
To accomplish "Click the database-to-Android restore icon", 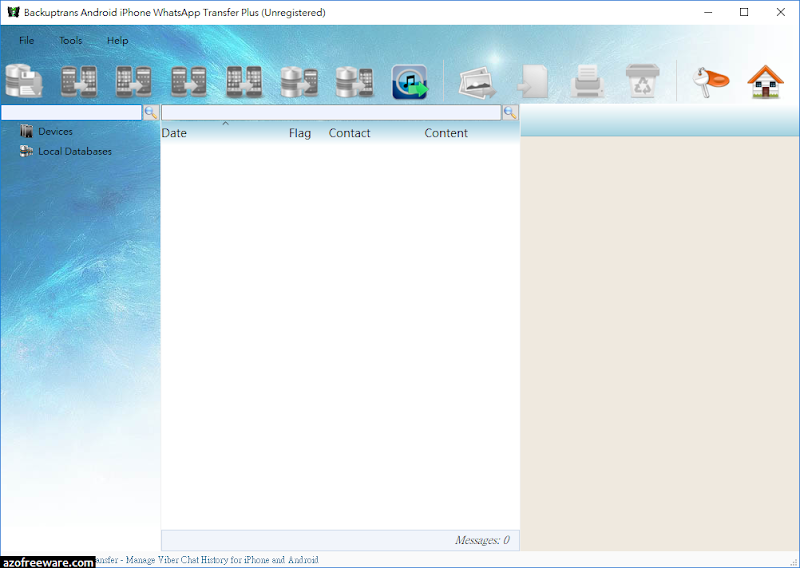I will click(299, 82).
